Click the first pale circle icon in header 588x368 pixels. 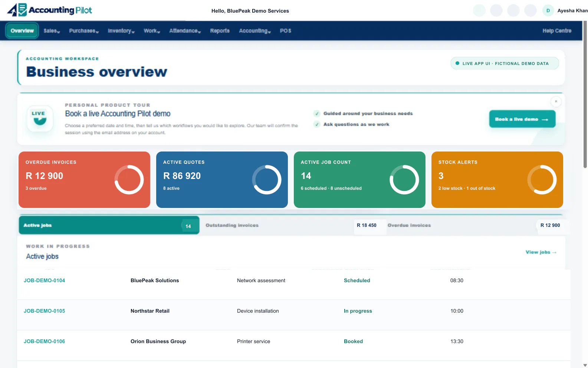tap(479, 10)
